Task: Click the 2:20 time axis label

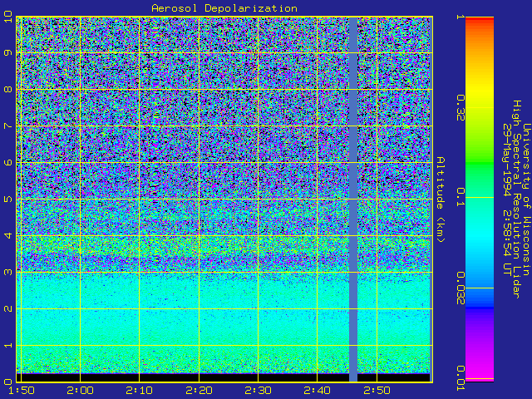Action: coord(199,391)
